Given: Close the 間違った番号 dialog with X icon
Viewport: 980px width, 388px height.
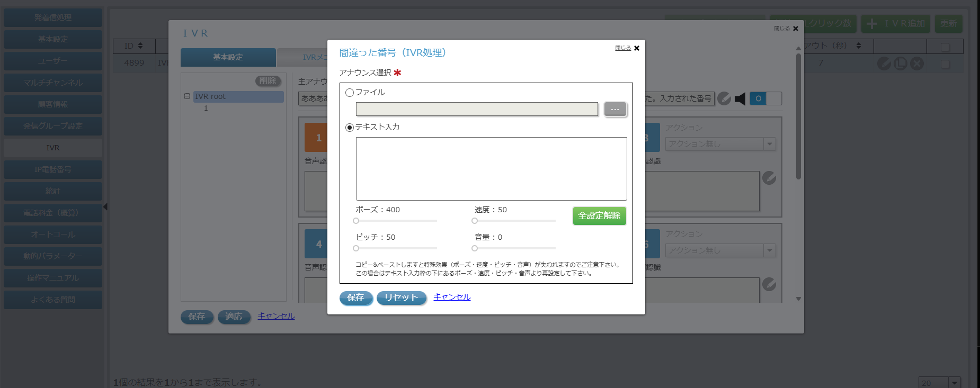Looking at the screenshot, I should point(637,48).
